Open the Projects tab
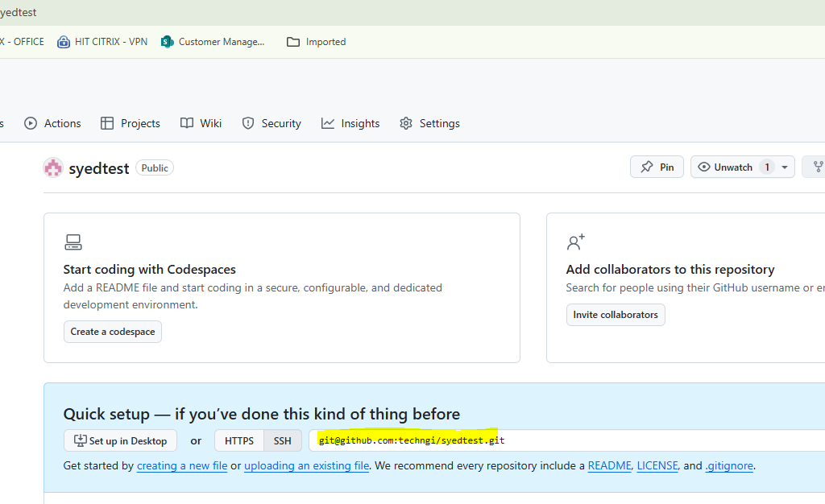 click(x=131, y=123)
